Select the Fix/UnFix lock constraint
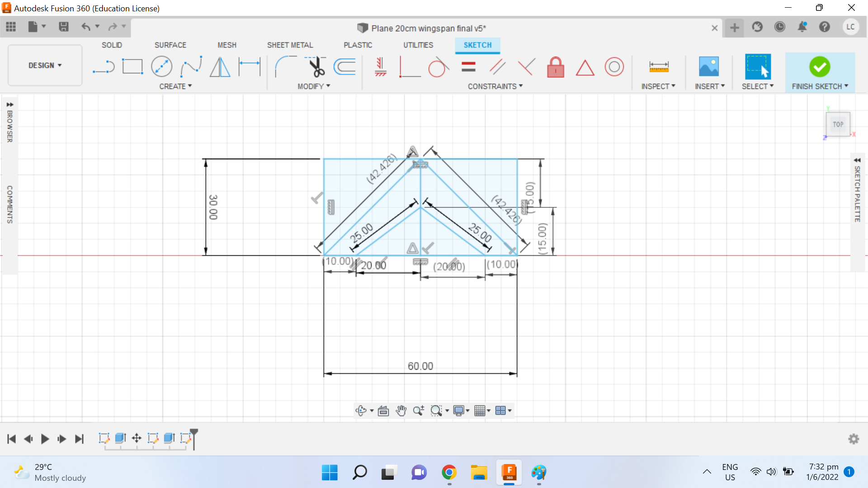The image size is (868, 488). pos(556,67)
